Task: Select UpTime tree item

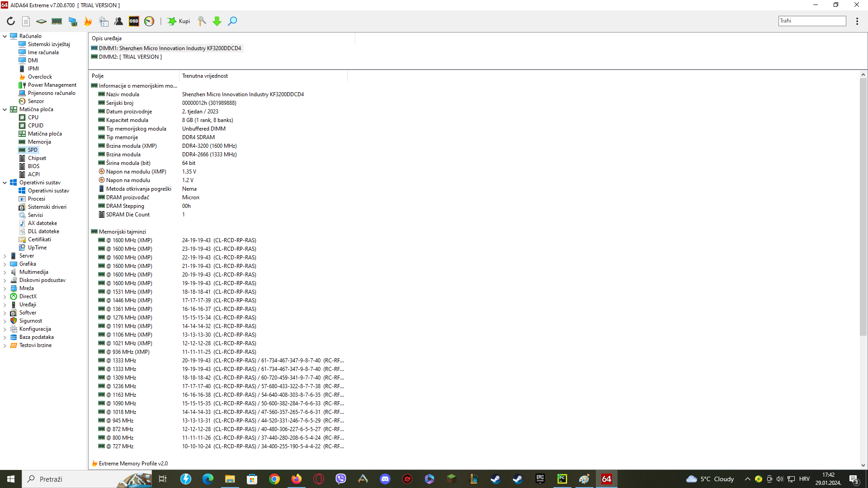Action: pyautogui.click(x=37, y=248)
